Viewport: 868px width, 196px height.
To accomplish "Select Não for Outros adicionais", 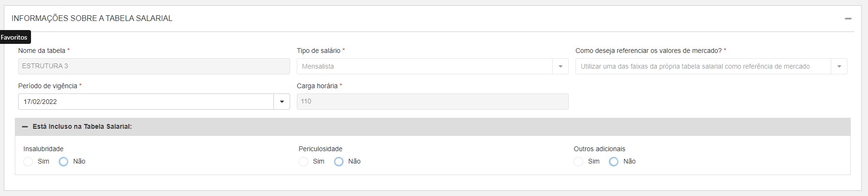I will click(614, 162).
